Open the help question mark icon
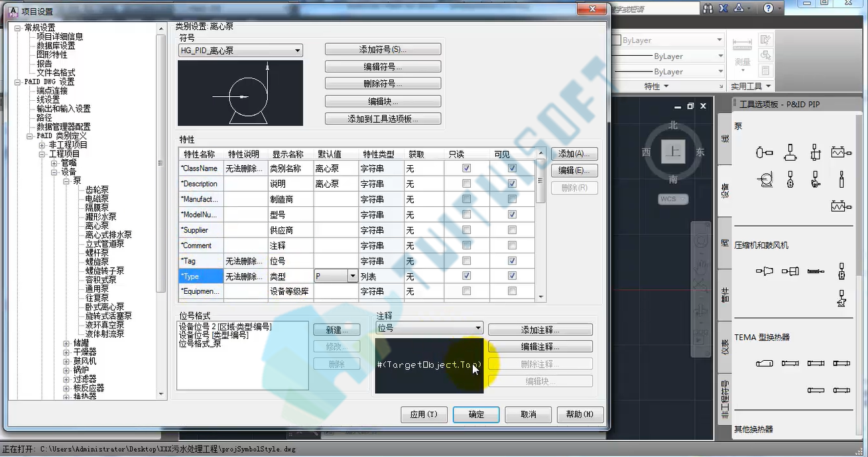868x457 pixels. 768,8
